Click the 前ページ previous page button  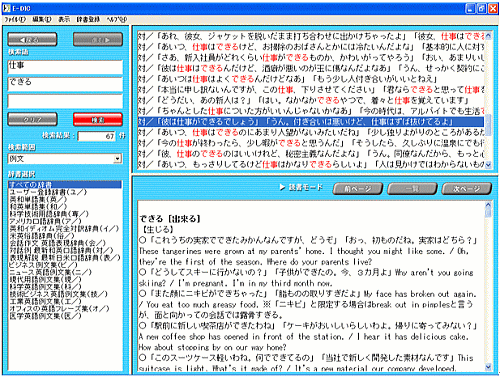click(x=358, y=189)
